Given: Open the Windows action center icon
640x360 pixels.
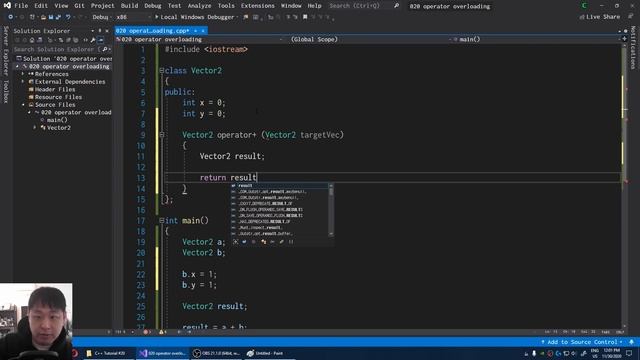Looking at the screenshot, I should pyautogui.click(x=629, y=353).
